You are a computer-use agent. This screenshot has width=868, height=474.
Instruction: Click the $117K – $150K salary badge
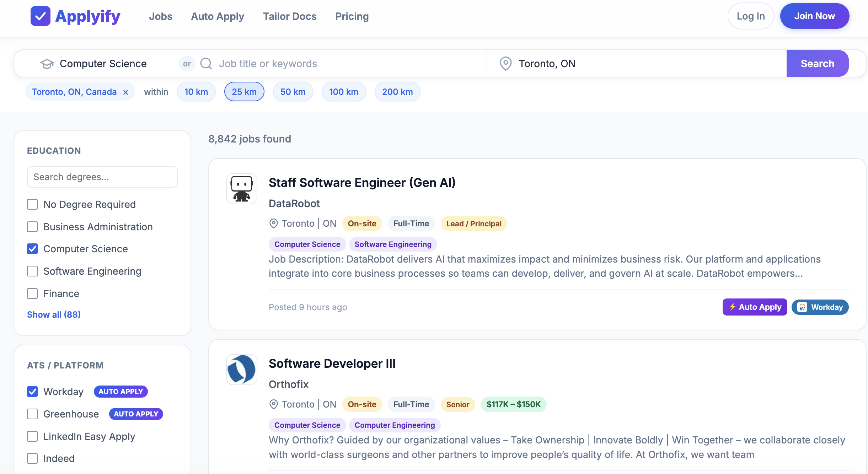514,404
